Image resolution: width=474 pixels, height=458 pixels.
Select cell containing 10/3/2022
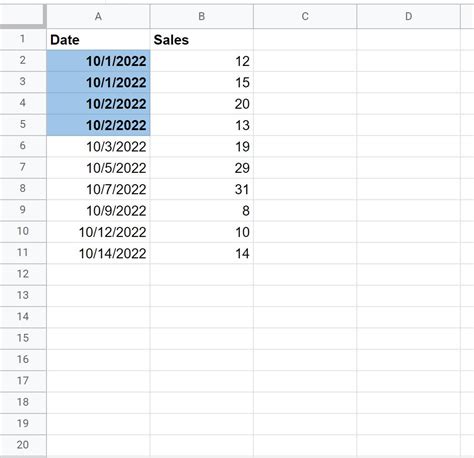pos(98,146)
